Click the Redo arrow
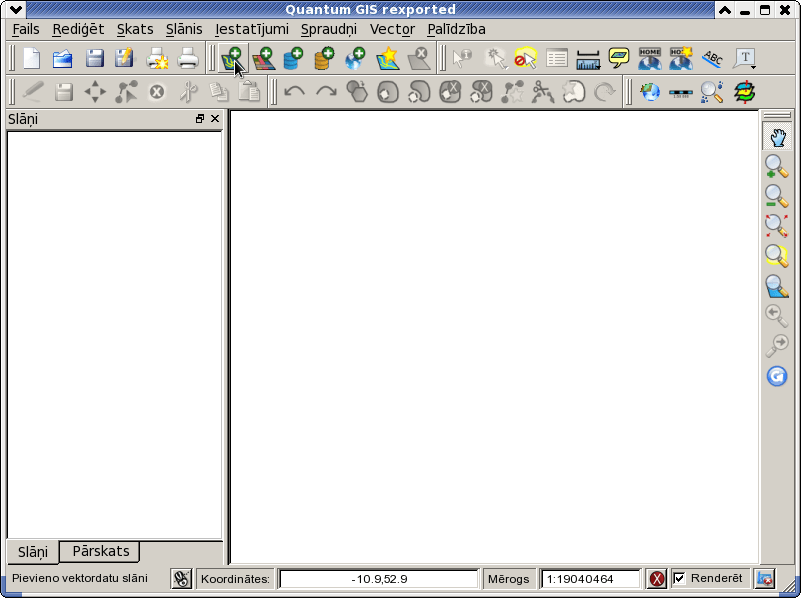Viewport: 801px width, 598px height. (x=326, y=92)
